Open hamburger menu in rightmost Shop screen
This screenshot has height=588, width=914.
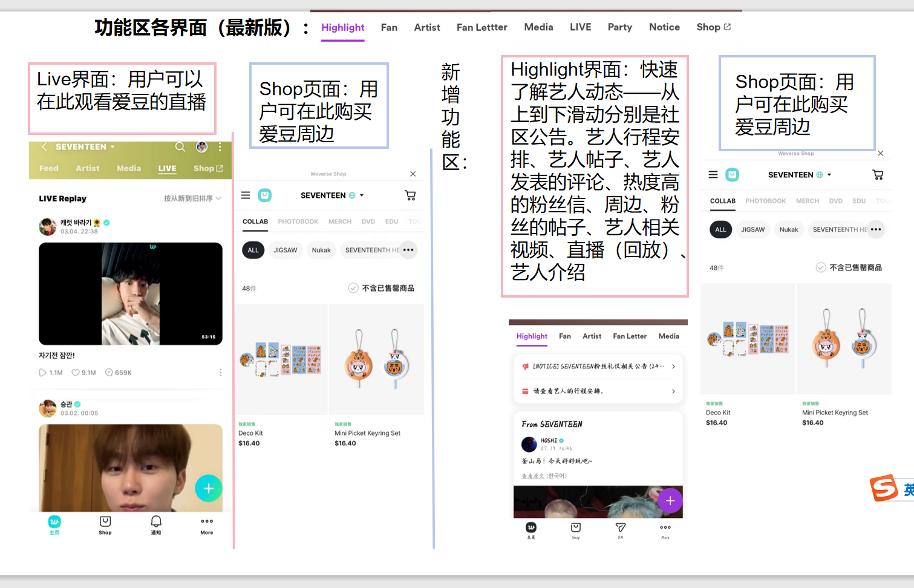tap(713, 175)
